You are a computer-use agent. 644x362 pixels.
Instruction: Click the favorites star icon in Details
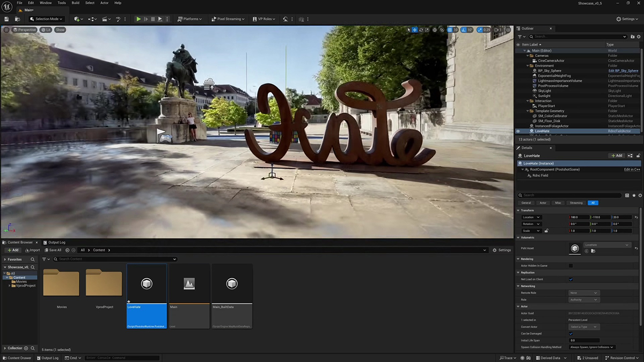click(634, 195)
